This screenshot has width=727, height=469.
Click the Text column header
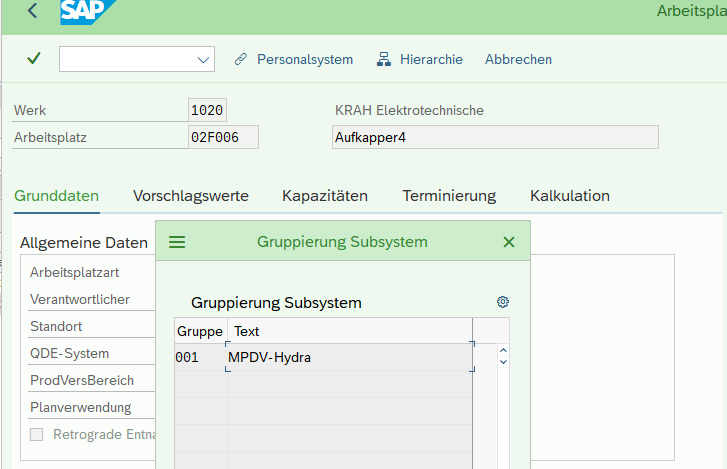click(350, 331)
